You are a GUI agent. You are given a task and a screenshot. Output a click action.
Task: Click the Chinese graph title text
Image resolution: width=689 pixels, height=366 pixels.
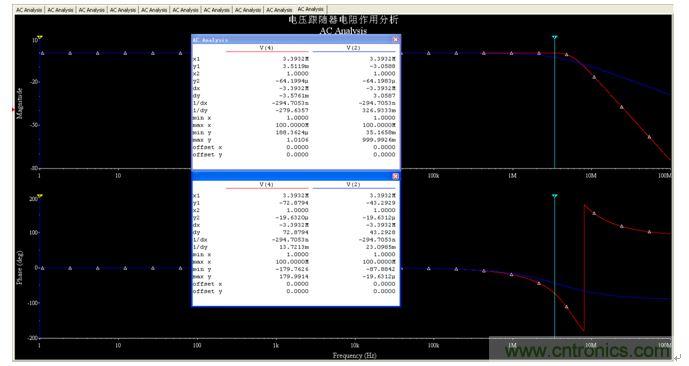coord(343,20)
